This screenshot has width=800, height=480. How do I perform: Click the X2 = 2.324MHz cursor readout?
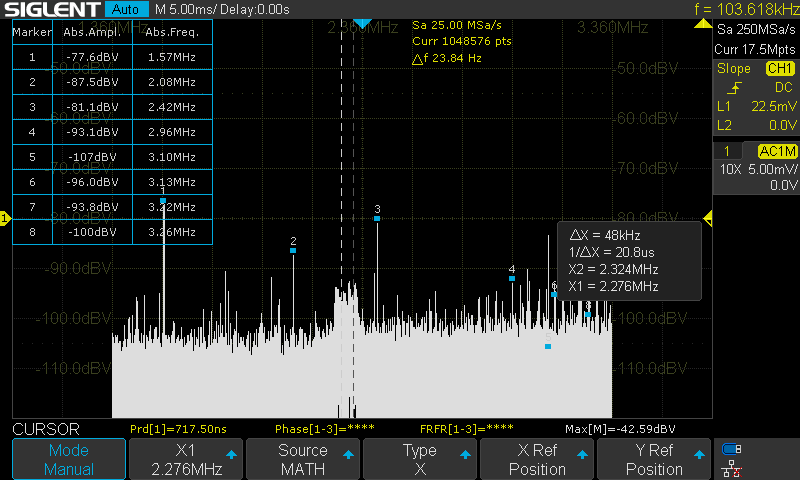[613, 269]
